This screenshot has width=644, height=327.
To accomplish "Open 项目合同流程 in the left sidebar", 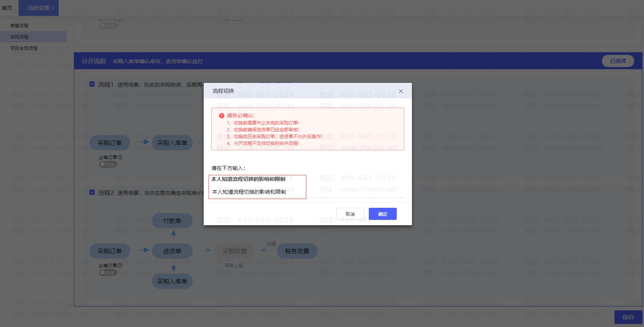I will coord(24,48).
